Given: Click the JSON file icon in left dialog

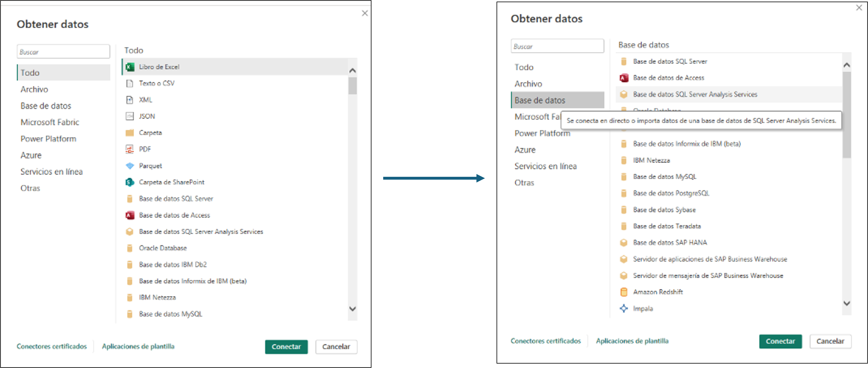Looking at the screenshot, I should pos(130,117).
